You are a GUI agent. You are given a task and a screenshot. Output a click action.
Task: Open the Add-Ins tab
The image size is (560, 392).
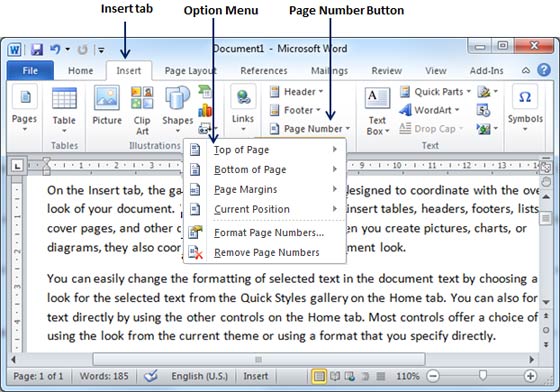(x=486, y=71)
